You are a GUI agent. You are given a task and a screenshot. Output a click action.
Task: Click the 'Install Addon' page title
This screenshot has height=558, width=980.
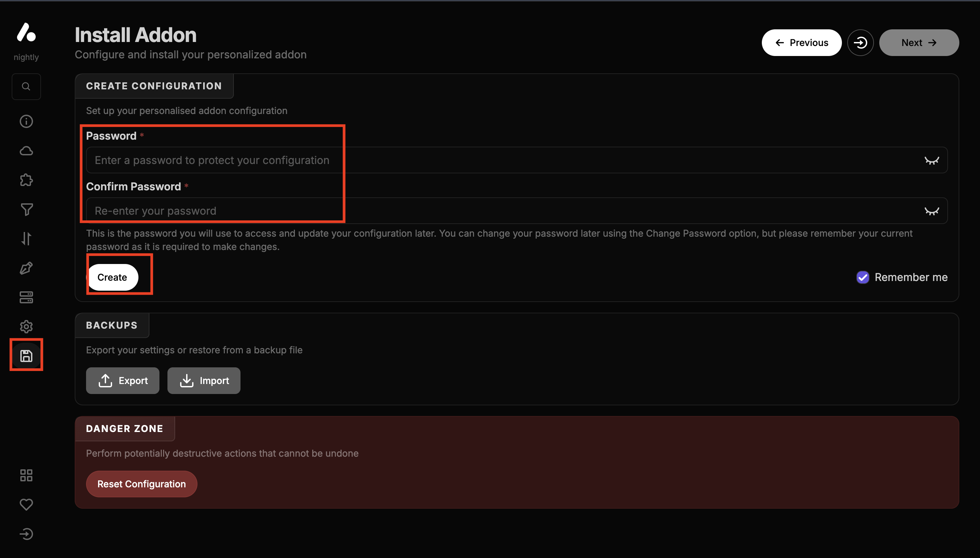click(136, 35)
